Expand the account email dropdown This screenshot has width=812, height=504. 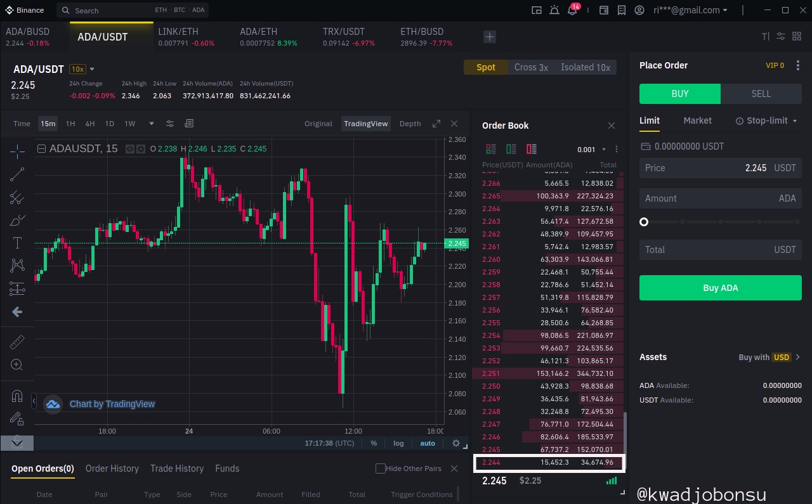tap(725, 10)
